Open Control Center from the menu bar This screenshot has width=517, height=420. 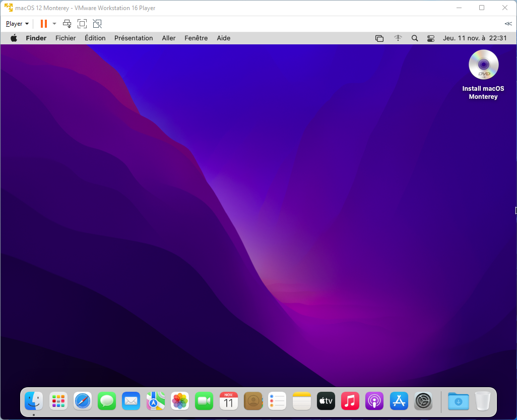click(430, 38)
